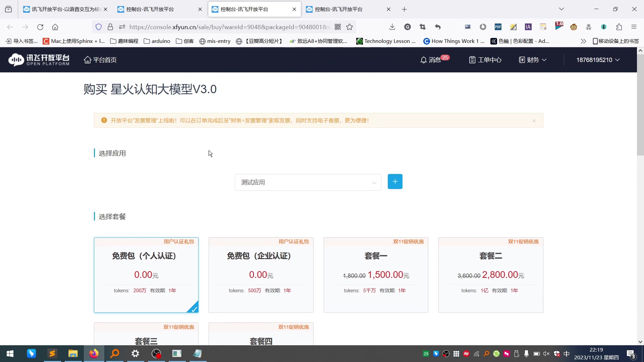Switch to second 控制台-讯飞开放平台 tab
The image size is (644, 362).
click(160, 9)
